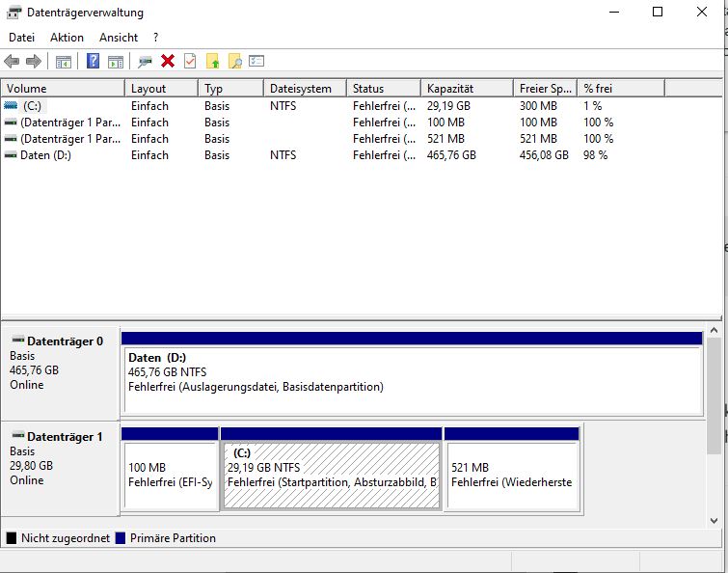Click the drive icon of the 521 MB partition row
Image resolution: width=728 pixels, height=573 pixels.
pyautogui.click(x=11, y=139)
